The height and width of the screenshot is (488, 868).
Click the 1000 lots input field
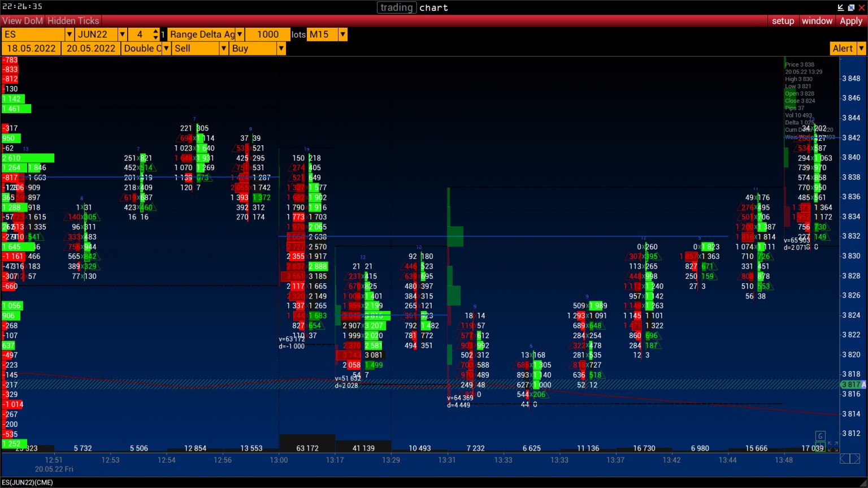[267, 34]
